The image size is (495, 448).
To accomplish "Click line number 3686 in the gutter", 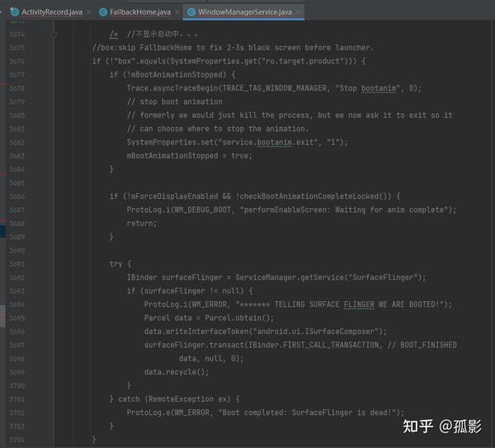I will [x=16, y=196].
